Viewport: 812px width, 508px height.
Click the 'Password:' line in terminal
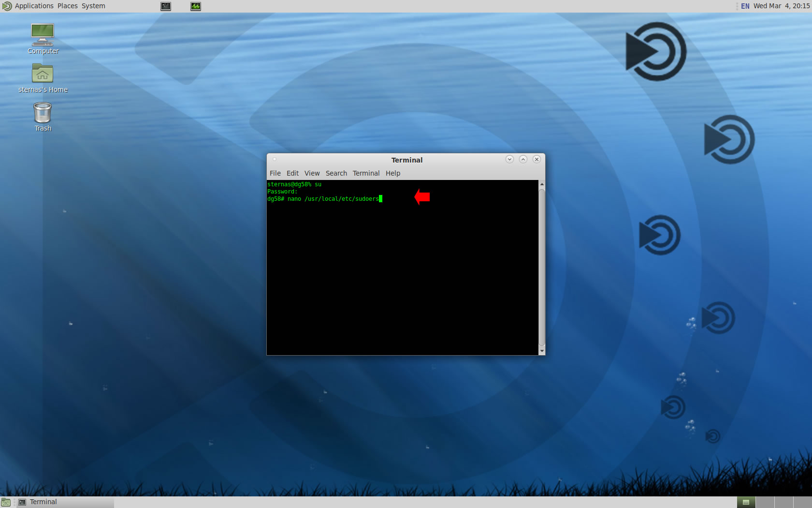[x=282, y=192]
